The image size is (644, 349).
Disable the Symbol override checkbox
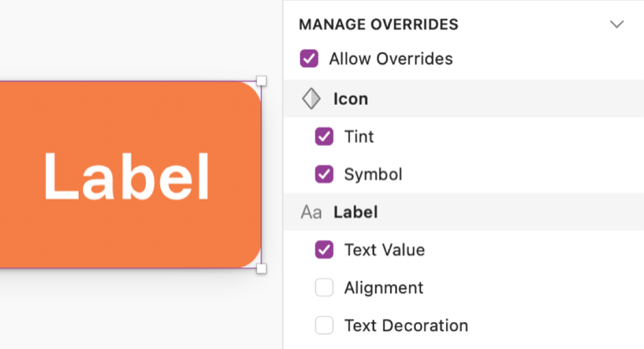(325, 174)
